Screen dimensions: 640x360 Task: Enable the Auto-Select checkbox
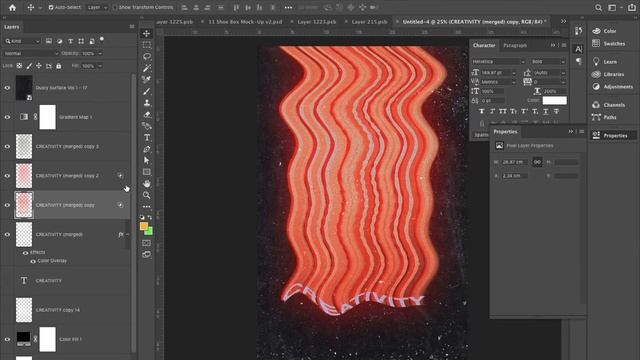pyautogui.click(x=51, y=7)
